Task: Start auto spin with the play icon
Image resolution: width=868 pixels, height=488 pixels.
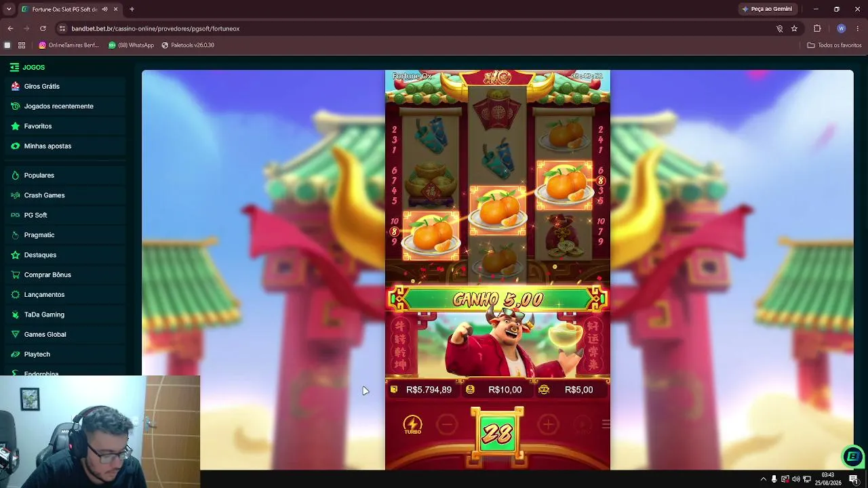Action: tap(583, 425)
